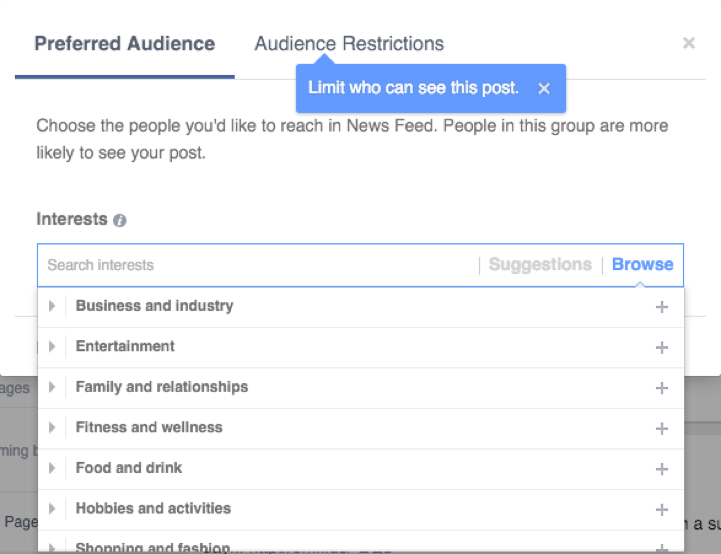
Task: Expand the Entertainment category arrow
Action: click(x=52, y=347)
